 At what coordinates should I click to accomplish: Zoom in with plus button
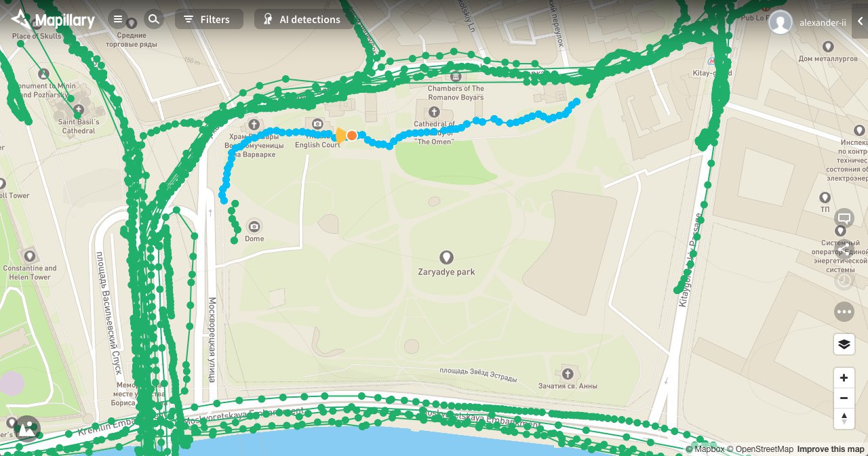click(844, 378)
